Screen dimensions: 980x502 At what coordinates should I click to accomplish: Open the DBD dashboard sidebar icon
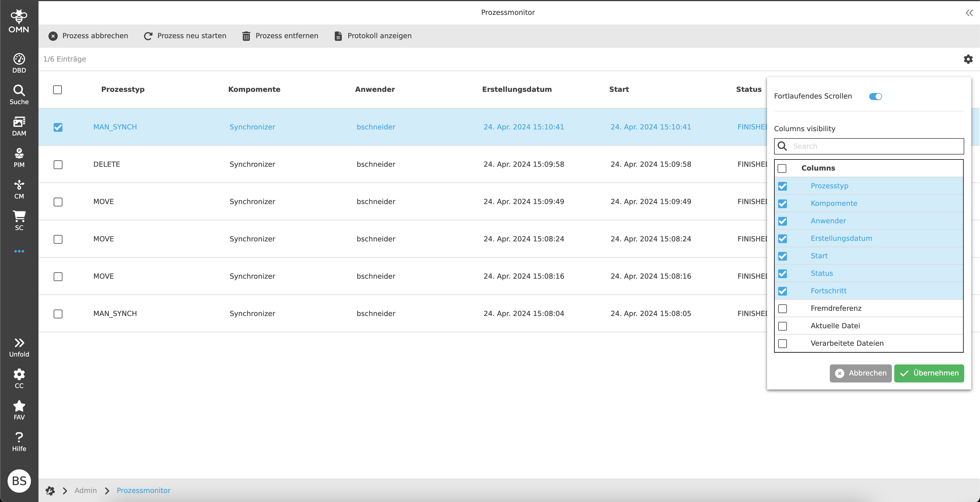point(19,63)
